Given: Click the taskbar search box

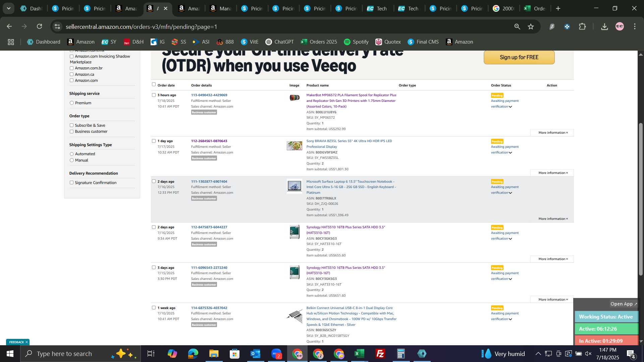Looking at the screenshot, I should tap(80, 354).
